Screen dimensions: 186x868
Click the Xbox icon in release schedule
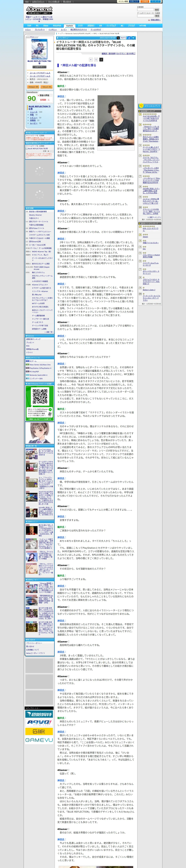click(27, 365)
